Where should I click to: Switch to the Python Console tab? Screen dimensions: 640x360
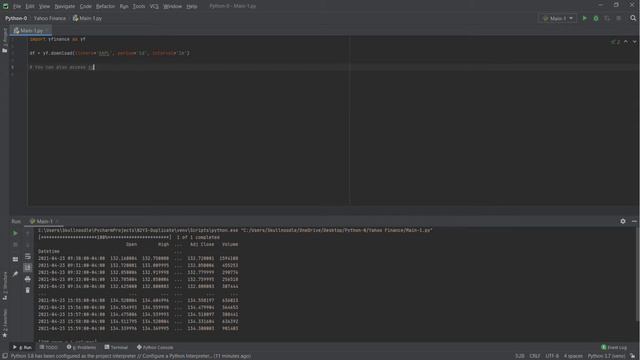tap(155, 347)
